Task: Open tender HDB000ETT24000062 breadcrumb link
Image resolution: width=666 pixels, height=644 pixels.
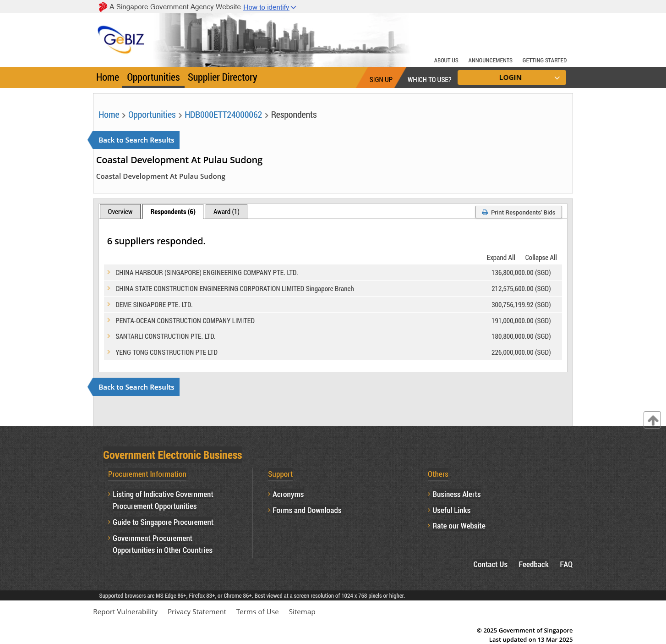Action: pos(223,115)
